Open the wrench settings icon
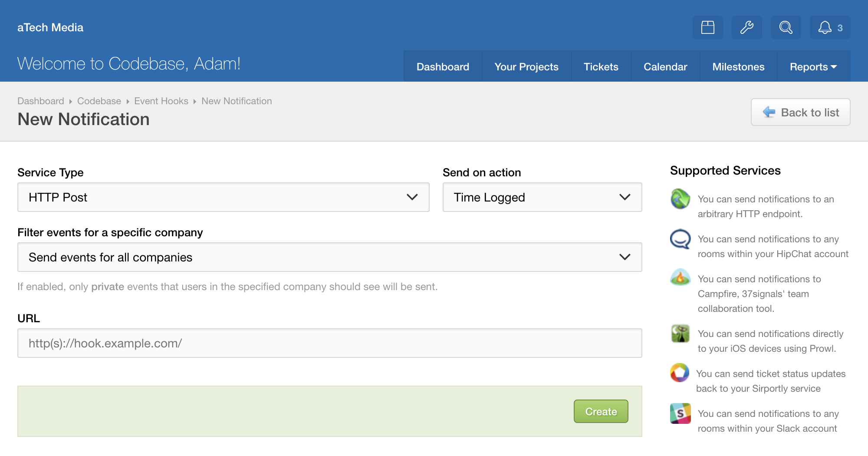The width and height of the screenshot is (868, 456). (747, 27)
